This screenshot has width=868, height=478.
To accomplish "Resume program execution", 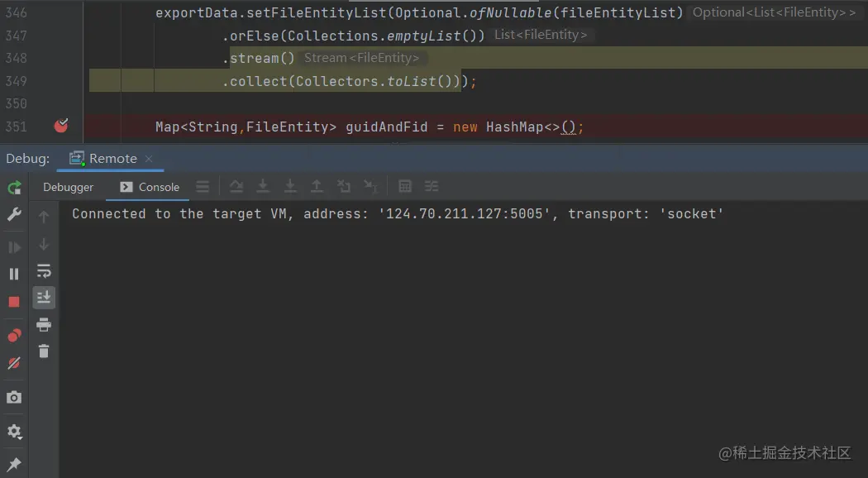I will (14, 247).
